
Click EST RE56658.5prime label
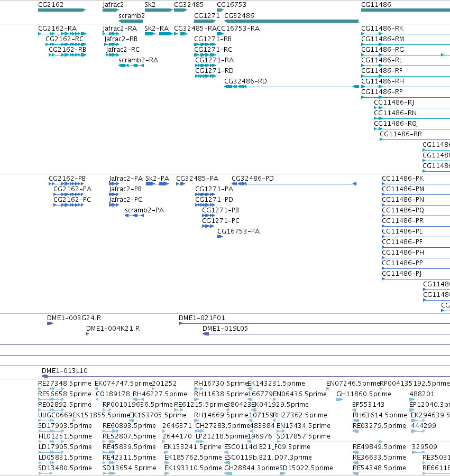click(x=65, y=394)
